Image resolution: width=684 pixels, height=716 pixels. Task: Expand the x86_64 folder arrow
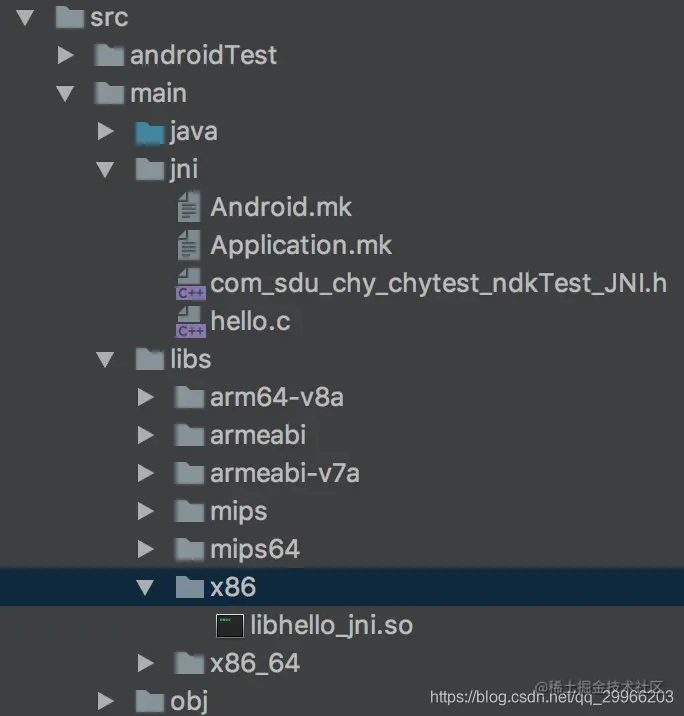pyautogui.click(x=146, y=663)
